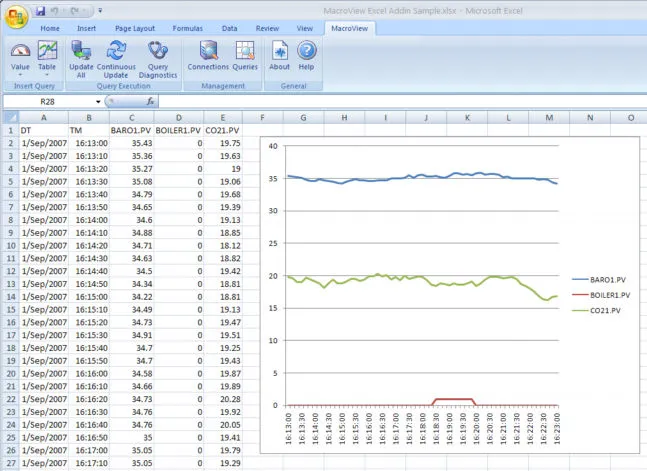Image resolution: width=647 pixels, height=471 pixels.
Task: Expand the Table insert query dropdown
Action: coord(47,72)
